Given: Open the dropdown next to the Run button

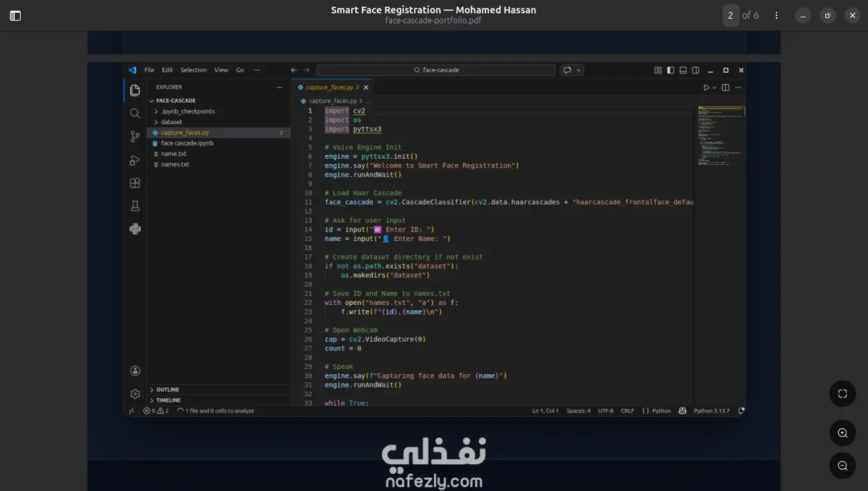Looking at the screenshot, I should pos(714,87).
